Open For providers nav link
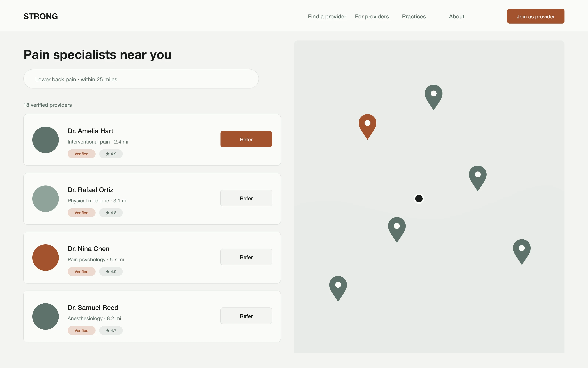 (372, 17)
